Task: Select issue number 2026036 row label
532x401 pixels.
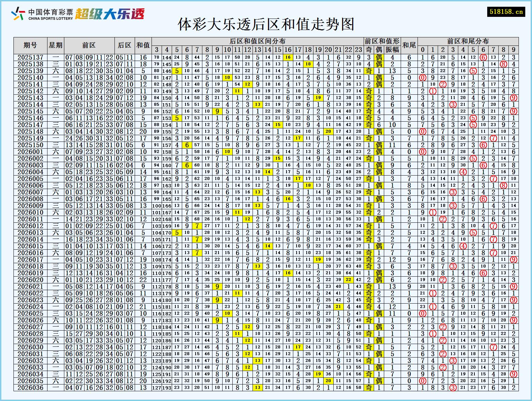Action: [30, 388]
